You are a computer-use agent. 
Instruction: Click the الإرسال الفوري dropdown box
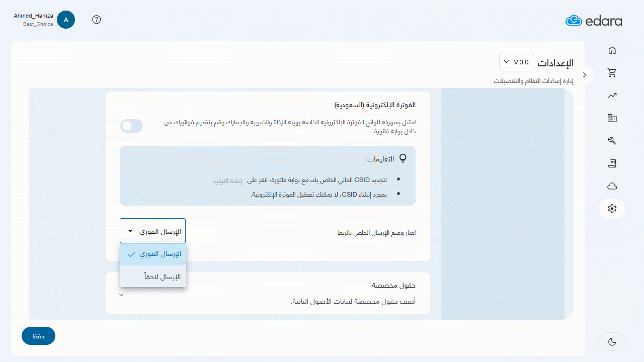pos(152,231)
